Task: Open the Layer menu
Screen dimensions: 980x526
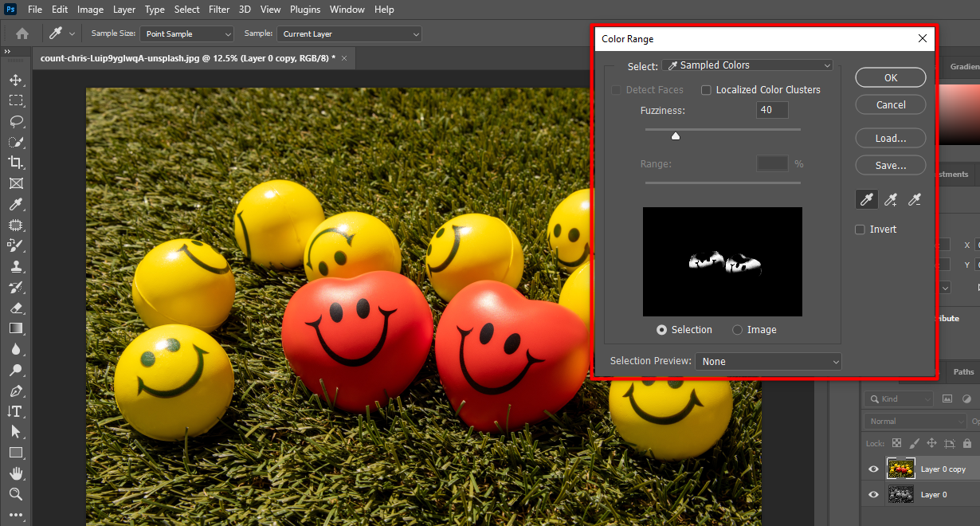Action: [x=123, y=10]
